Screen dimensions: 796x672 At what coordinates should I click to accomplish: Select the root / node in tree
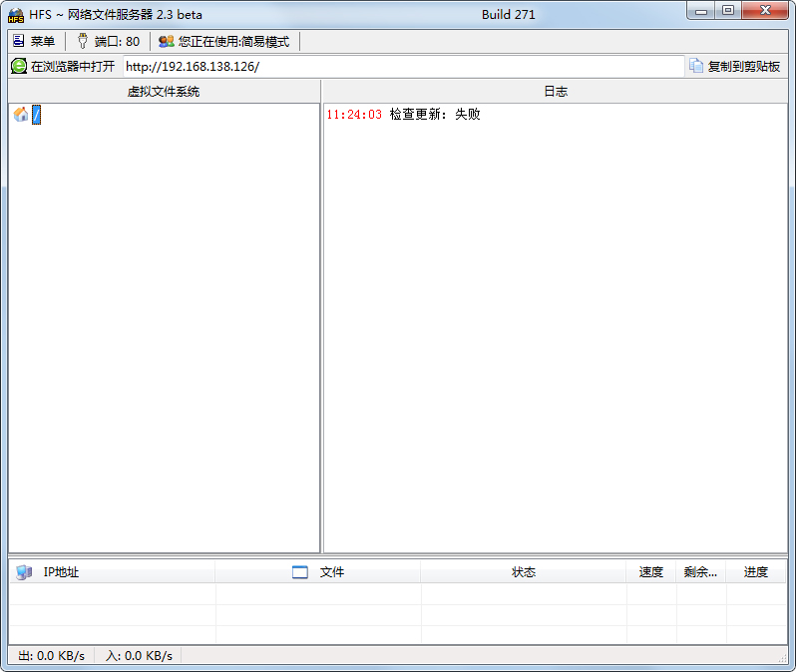37,115
